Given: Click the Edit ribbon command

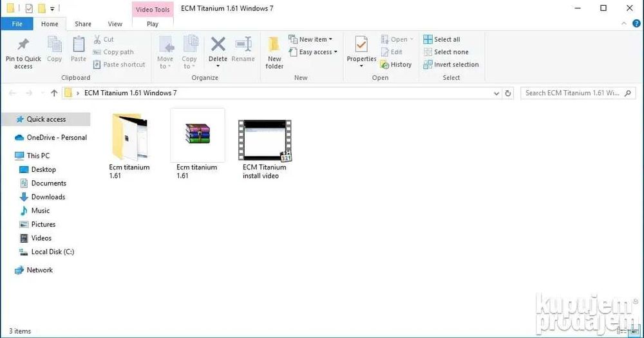Looking at the screenshot, I should point(392,52).
